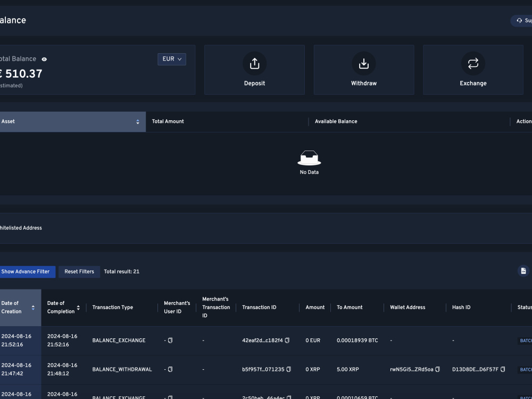Viewport: 532px width, 399px height.
Task: Sort by Date of Completion arrows
Action: 78,307
